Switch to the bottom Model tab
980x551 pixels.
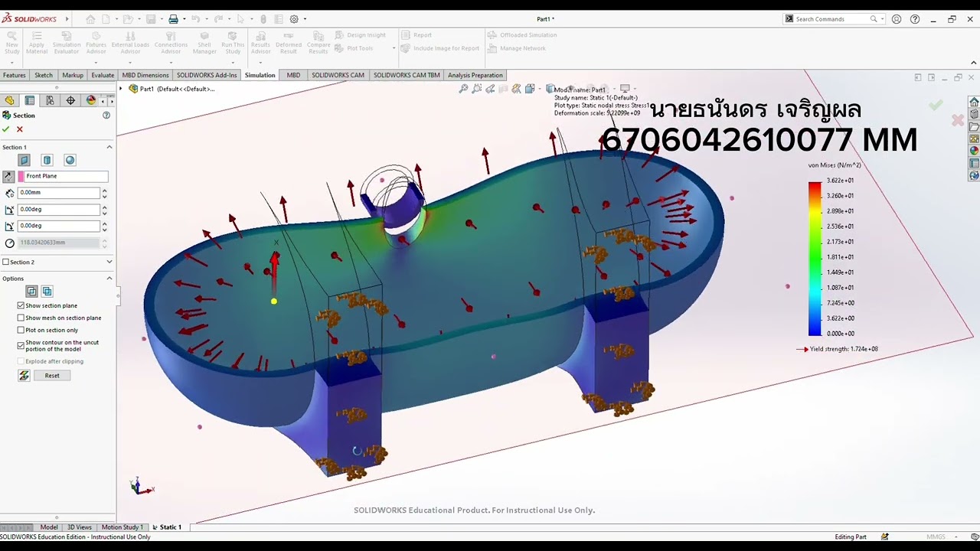coord(49,527)
